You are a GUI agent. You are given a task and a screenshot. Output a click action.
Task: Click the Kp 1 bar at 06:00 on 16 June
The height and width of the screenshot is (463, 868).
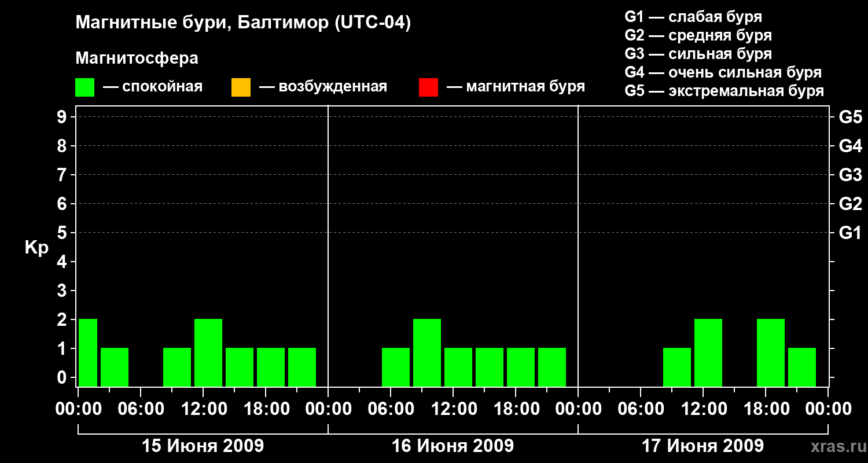click(x=396, y=367)
